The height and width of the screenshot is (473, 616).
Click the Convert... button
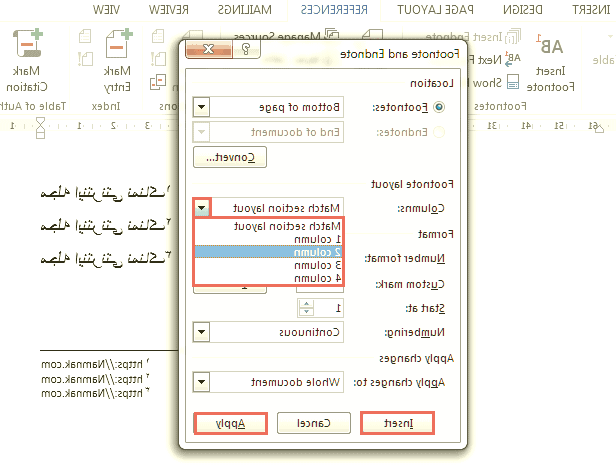pyautogui.click(x=230, y=158)
